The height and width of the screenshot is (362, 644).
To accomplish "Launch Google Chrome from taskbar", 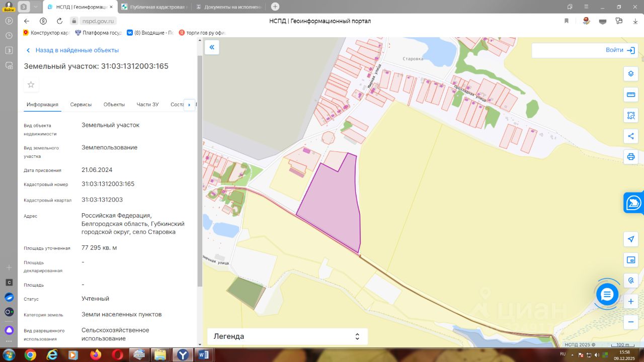I will click(30, 355).
